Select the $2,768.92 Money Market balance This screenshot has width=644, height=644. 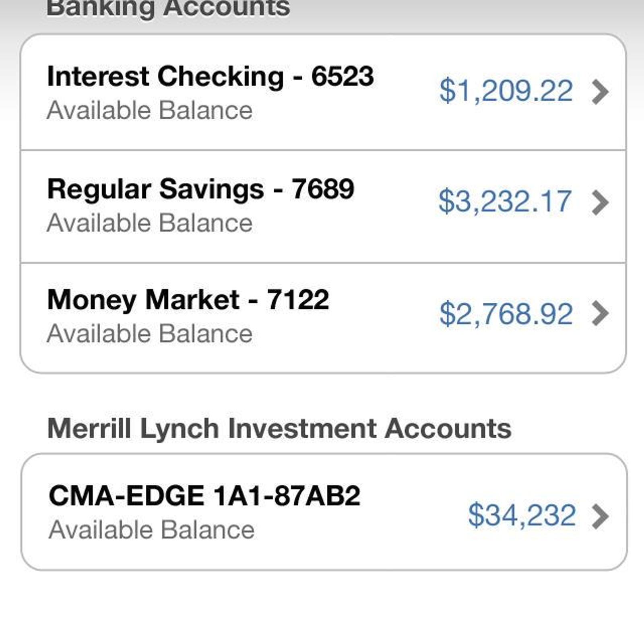coord(506,314)
